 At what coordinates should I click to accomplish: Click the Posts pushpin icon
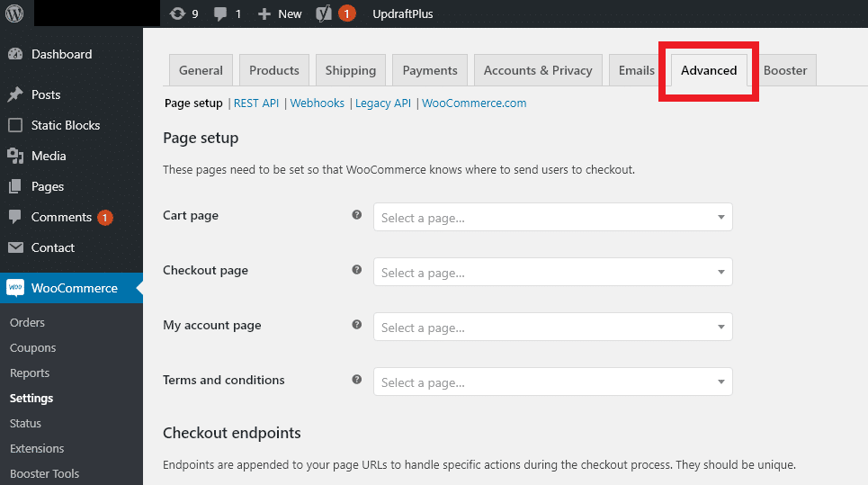coord(15,94)
